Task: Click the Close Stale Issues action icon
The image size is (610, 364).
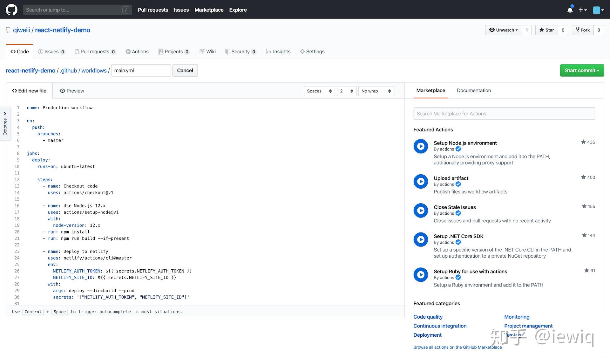Action: click(421, 210)
